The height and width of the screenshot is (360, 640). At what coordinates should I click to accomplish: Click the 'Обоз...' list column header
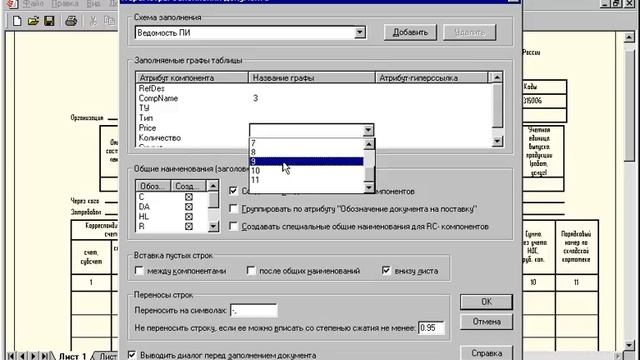tap(153, 186)
